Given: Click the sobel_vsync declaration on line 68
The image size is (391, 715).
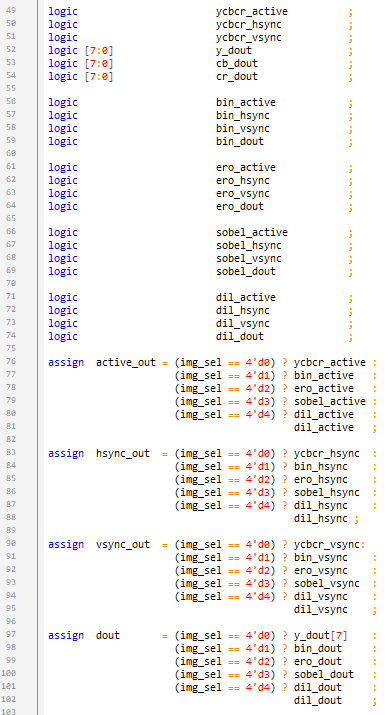Looking at the screenshot, I should click(x=249, y=258).
